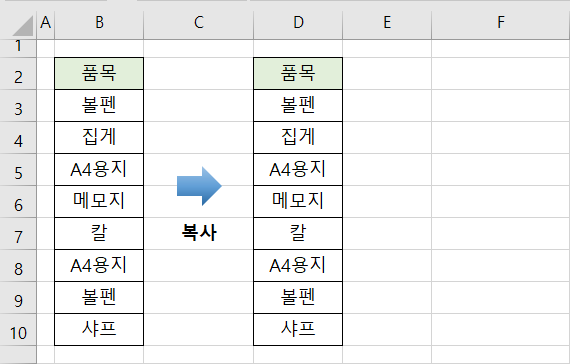
Task: Select column E header
Action: coord(387,24)
